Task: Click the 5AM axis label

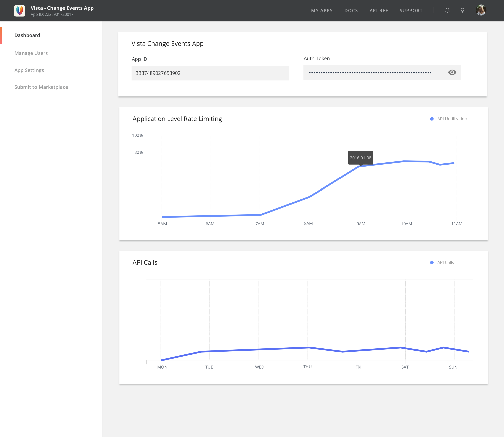Action: [x=162, y=224]
